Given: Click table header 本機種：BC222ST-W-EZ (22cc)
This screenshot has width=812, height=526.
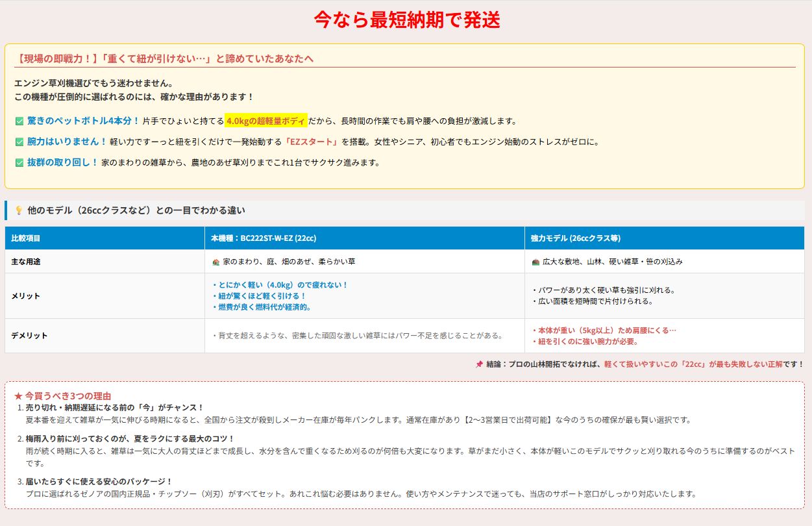Looking at the screenshot, I should [264, 238].
